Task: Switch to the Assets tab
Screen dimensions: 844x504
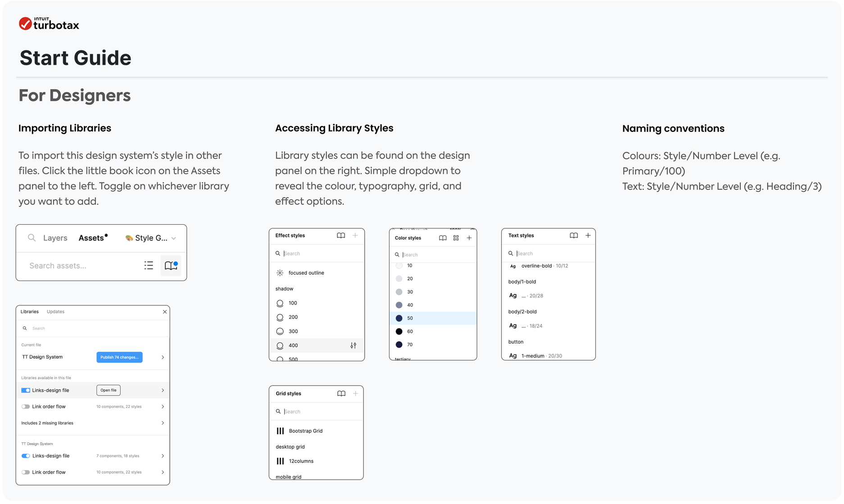Action: 93,238
